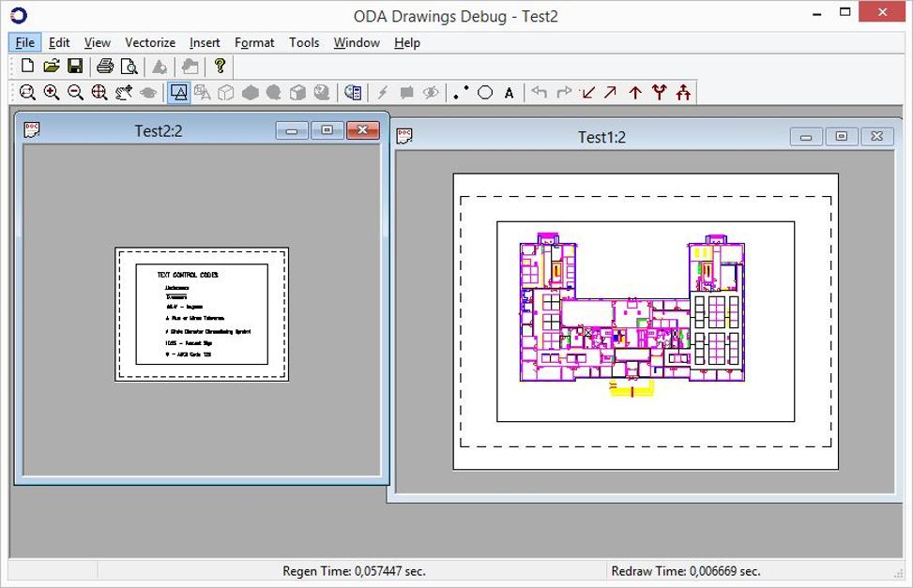The height and width of the screenshot is (588, 913).
Task: Select the draw points tool
Action: click(461, 93)
